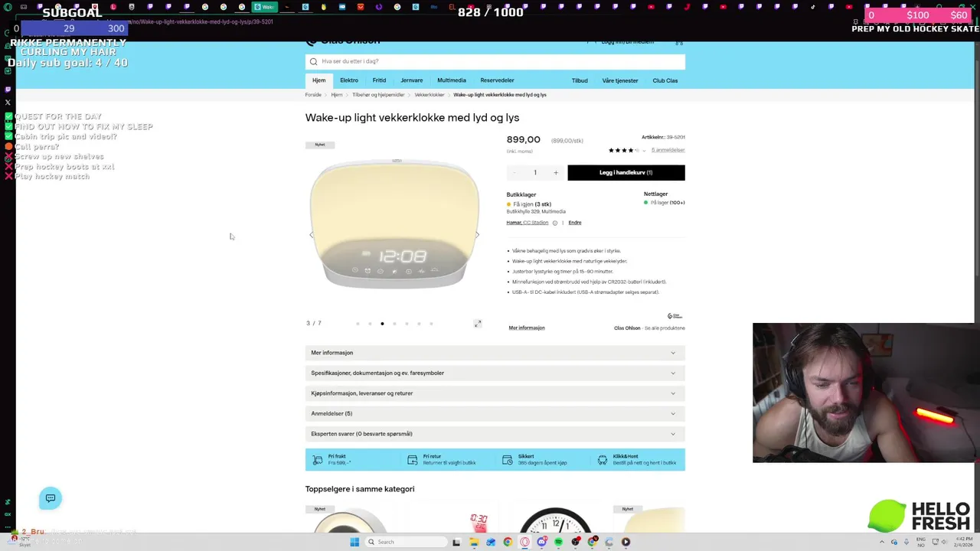Select the fifth image carousel dot
The height and width of the screenshot is (551, 980).
coord(407,324)
